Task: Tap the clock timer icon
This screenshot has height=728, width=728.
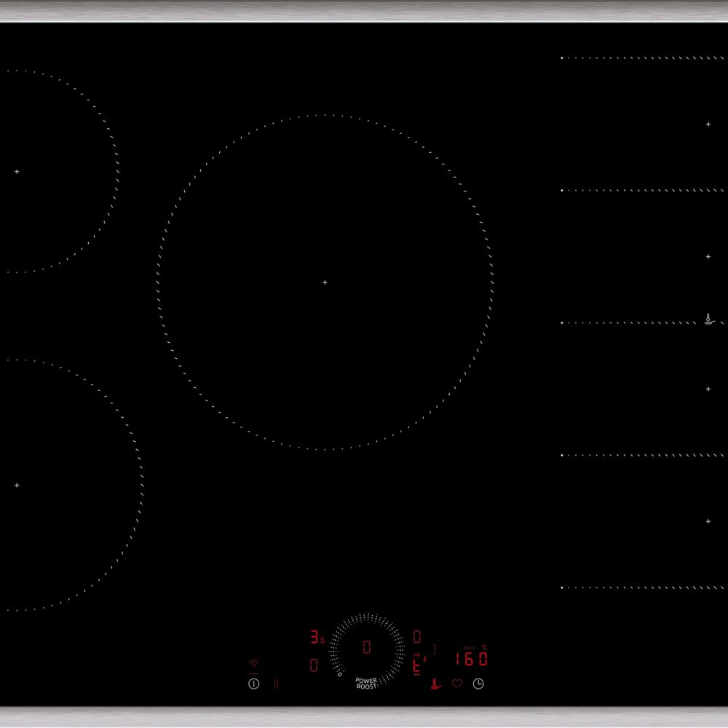Action: [x=478, y=684]
